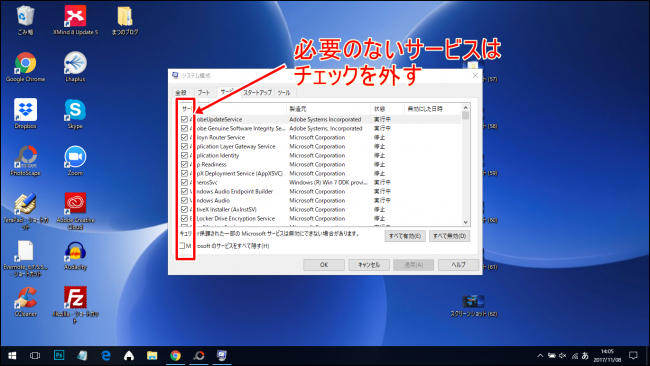The height and width of the screenshot is (366, 650).
Task: Open the Recycle Bin desktop icon
Action: tap(26, 20)
